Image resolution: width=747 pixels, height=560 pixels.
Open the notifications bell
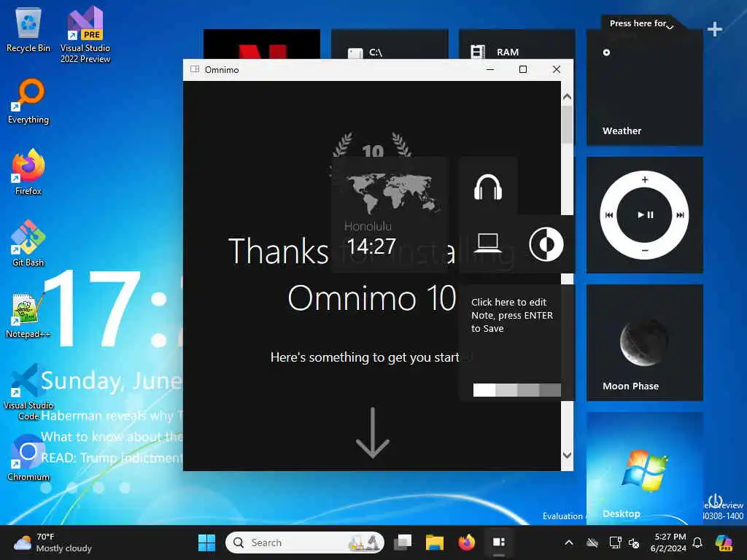[697, 542]
